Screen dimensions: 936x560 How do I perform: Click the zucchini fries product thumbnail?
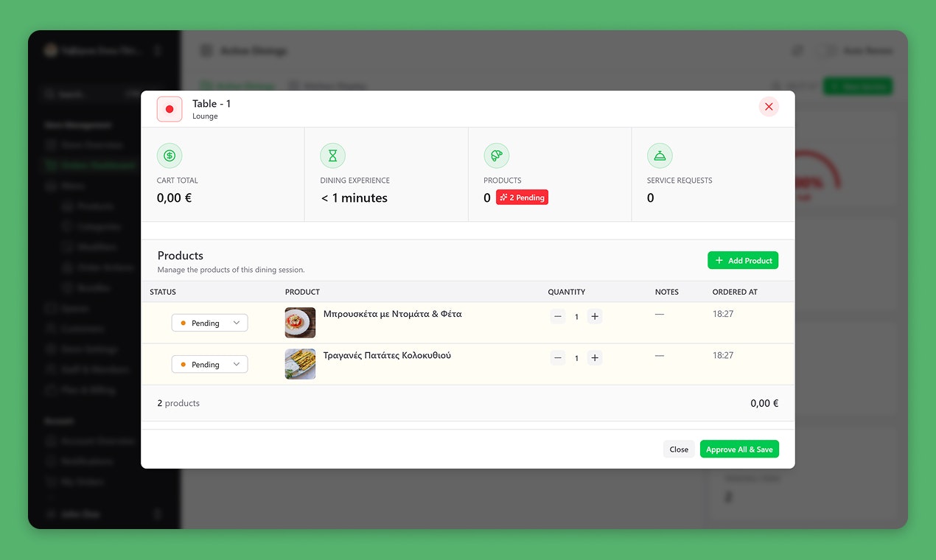[299, 363]
